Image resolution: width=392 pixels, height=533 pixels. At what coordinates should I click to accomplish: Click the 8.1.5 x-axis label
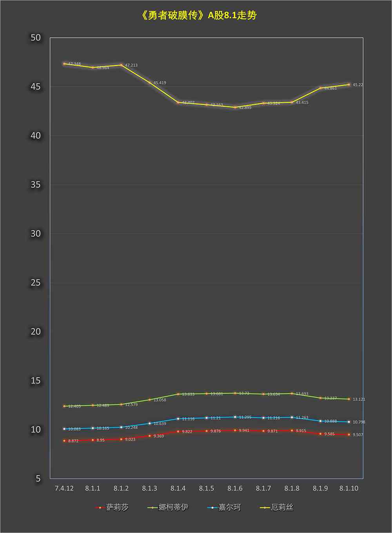click(207, 488)
